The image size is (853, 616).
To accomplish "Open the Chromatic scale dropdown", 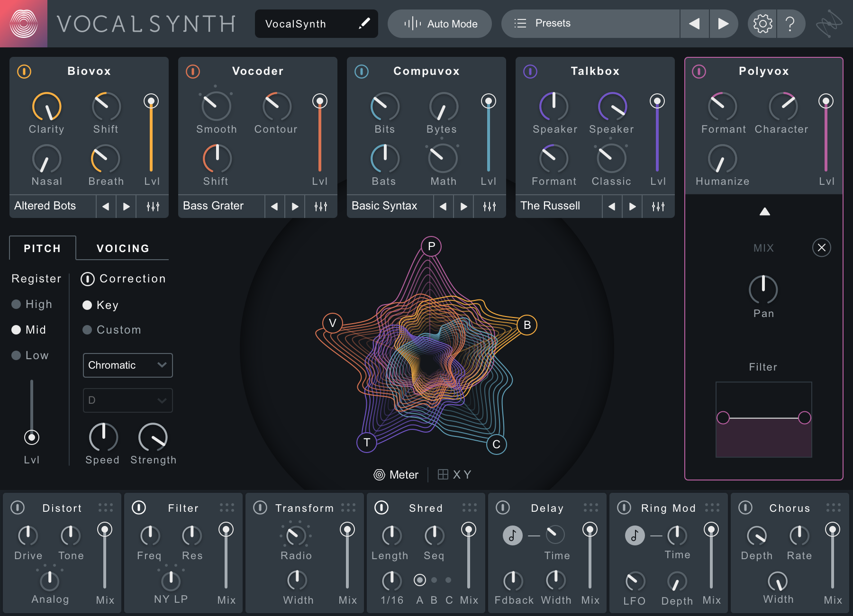I will [127, 365].
